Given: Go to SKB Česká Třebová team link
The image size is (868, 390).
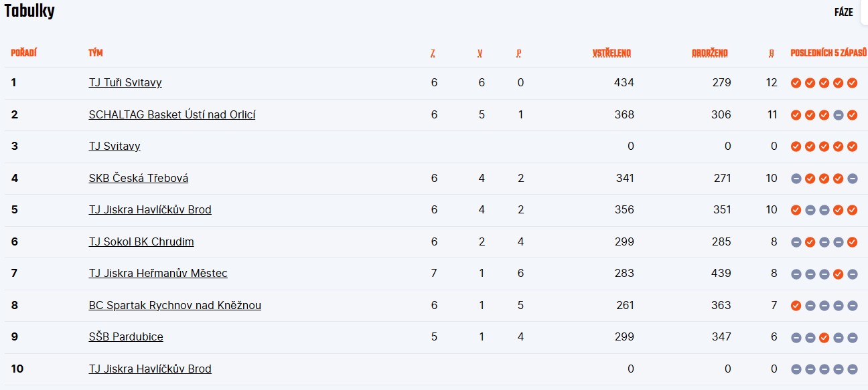Looking at the screenshot, I should tap(139, 179).
